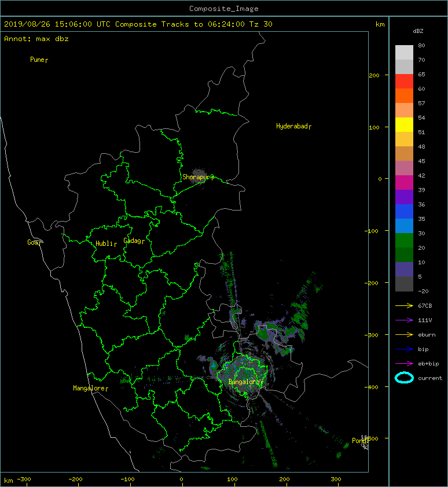Click the -400 km vertical axis tick
This screenshot has width=448, height=487.
[372, 387]
